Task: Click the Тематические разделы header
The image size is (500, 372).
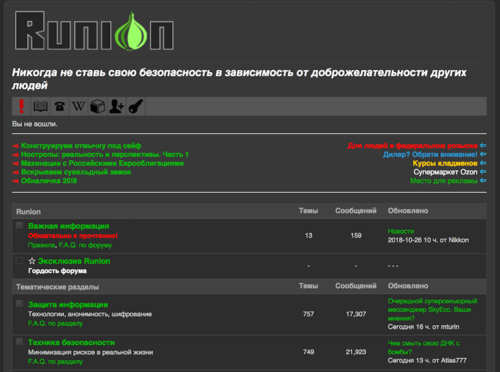Action: click(x=57, y=287)
